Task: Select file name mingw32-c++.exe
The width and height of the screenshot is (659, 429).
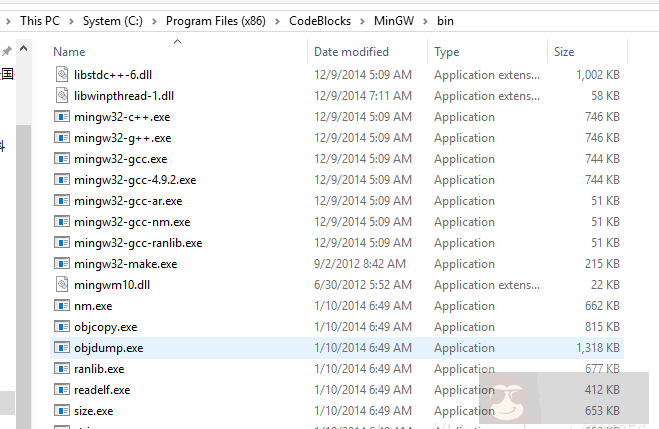Action: click(x=122, y=117)
